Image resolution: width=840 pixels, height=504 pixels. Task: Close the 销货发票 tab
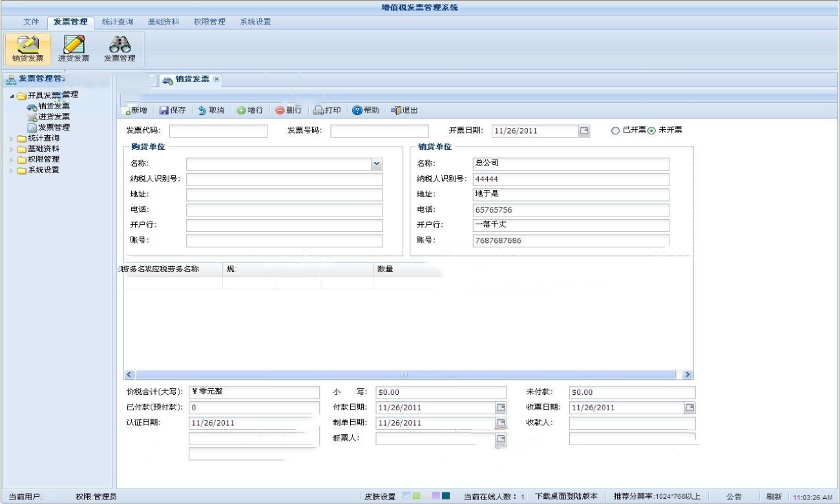click(x=216, y=79)
